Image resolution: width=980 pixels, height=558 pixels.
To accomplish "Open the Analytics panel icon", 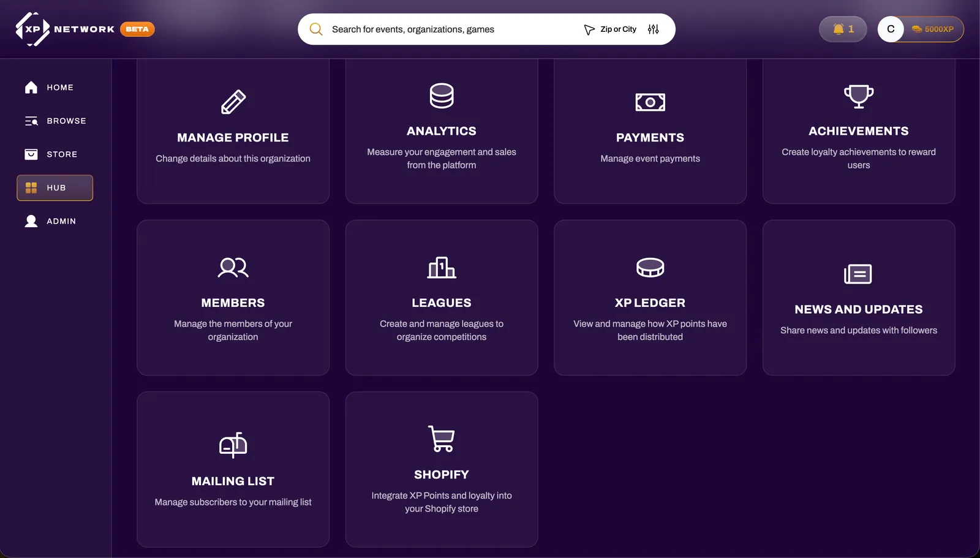I will click(442, 96).
